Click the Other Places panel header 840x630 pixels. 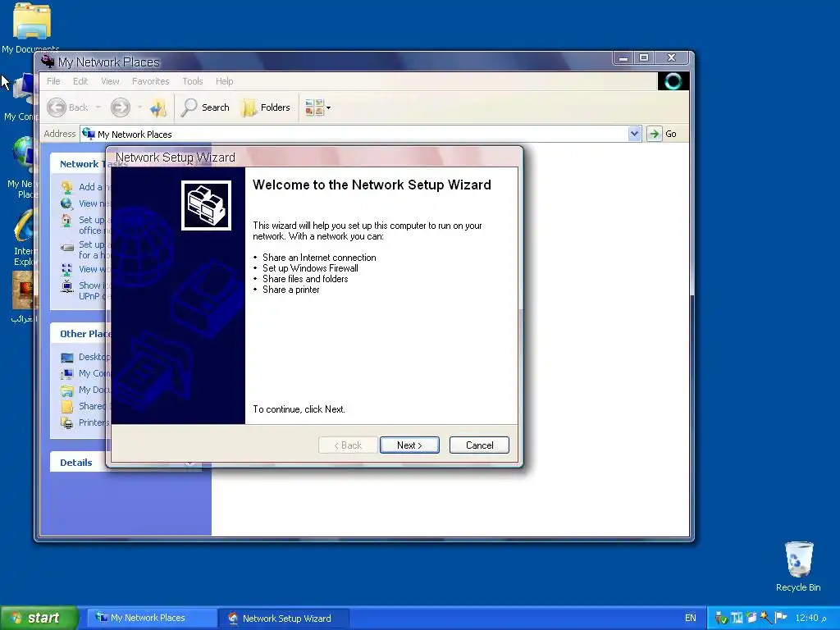[78, 334]
